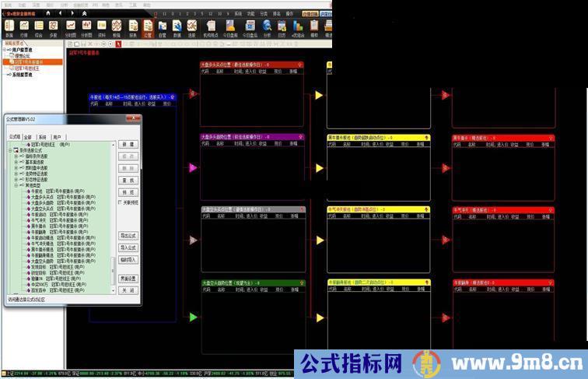This screenshot has height=379, width=588.
Task: Expand the 指标条件选股 tree node
Action: (16, 156)
